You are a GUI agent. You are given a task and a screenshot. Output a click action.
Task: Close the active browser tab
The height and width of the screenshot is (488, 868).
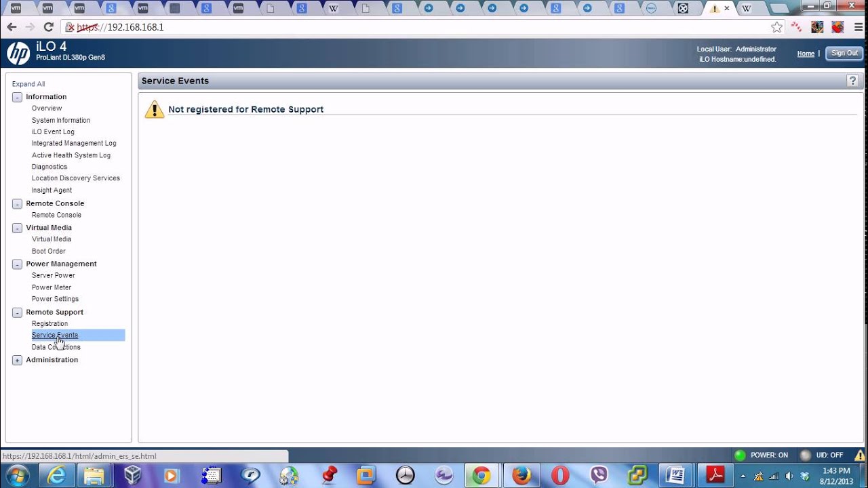[727, 8]
